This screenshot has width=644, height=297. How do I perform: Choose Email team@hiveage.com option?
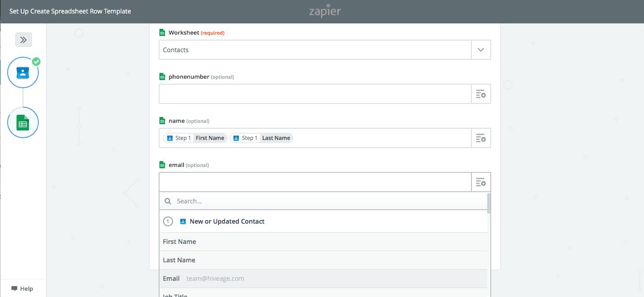pos(323,279)
